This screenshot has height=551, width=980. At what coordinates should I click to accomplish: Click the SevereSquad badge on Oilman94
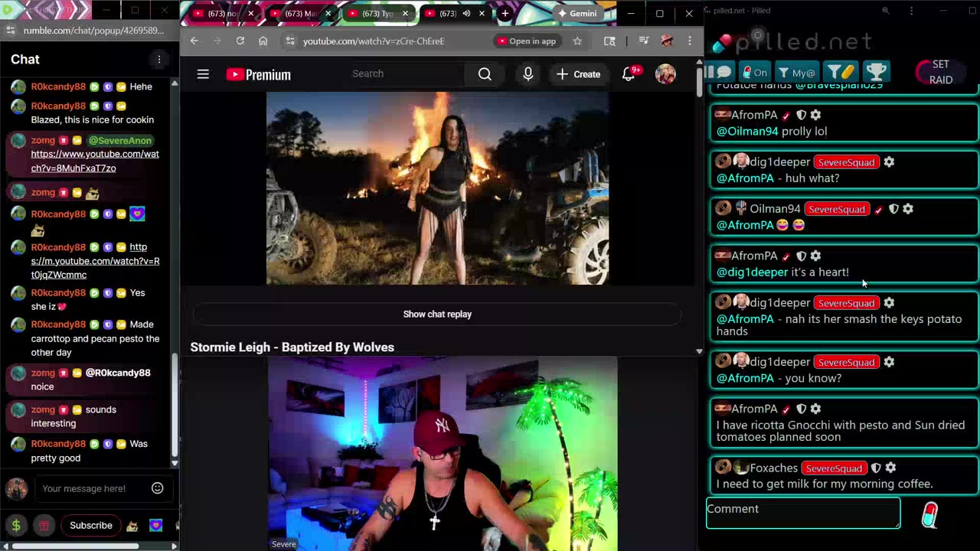point(837,209)
